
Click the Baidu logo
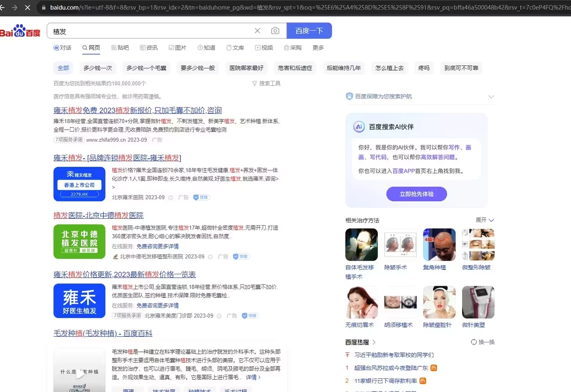[x=21, y=31]
